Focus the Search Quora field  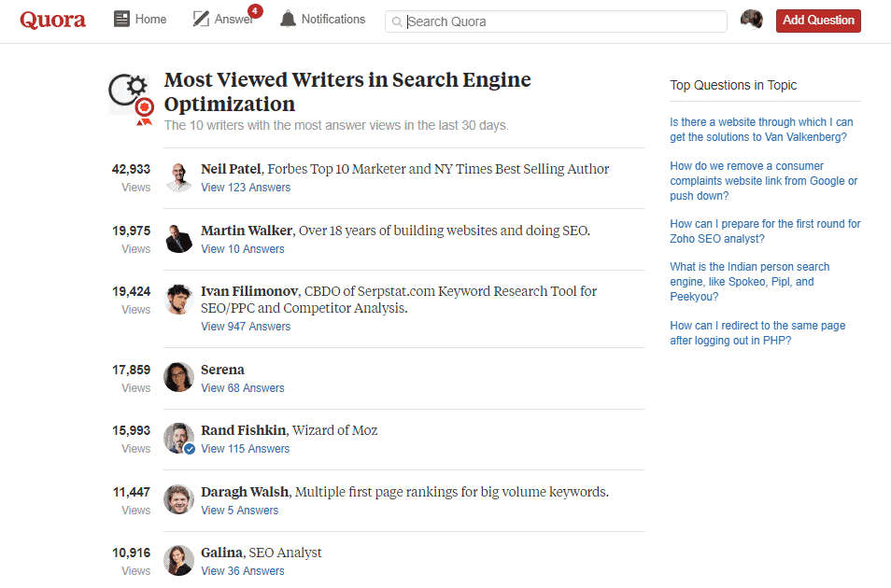(556, 21)
